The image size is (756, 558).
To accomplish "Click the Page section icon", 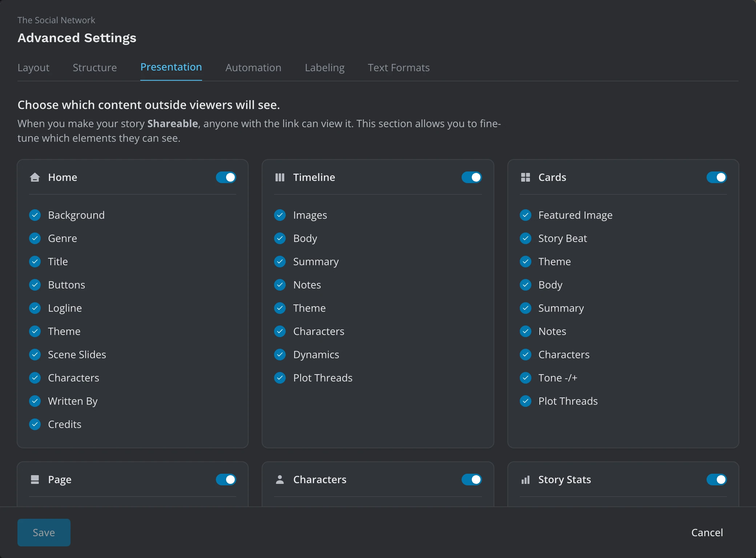I will [x=35, y=480].
